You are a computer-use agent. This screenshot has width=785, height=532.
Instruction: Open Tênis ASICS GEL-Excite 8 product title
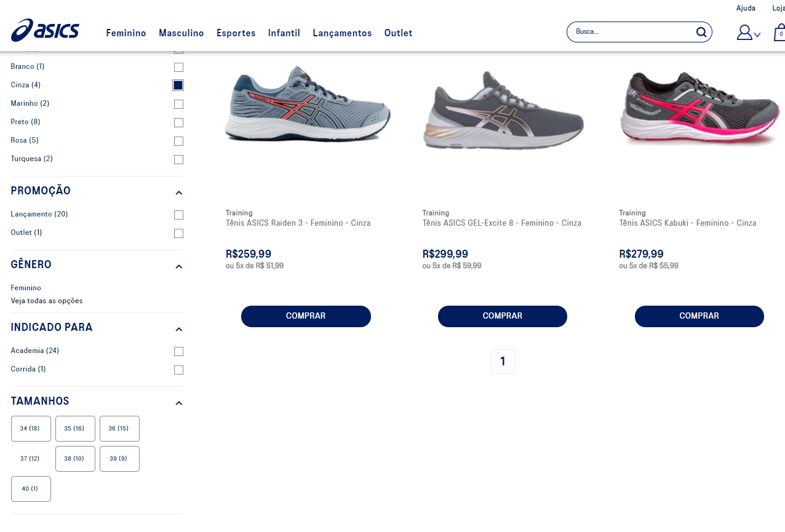point(502,223)
